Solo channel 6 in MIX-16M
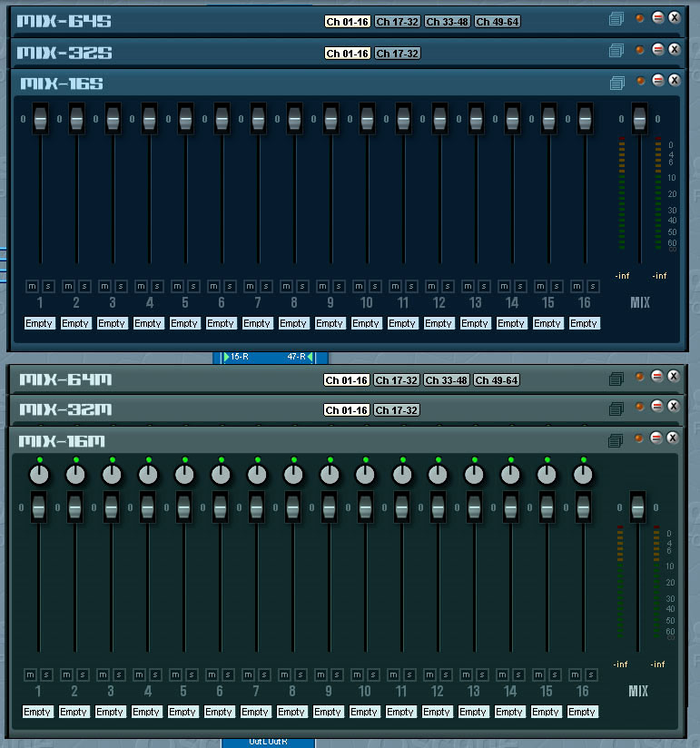 pos(228,674)
